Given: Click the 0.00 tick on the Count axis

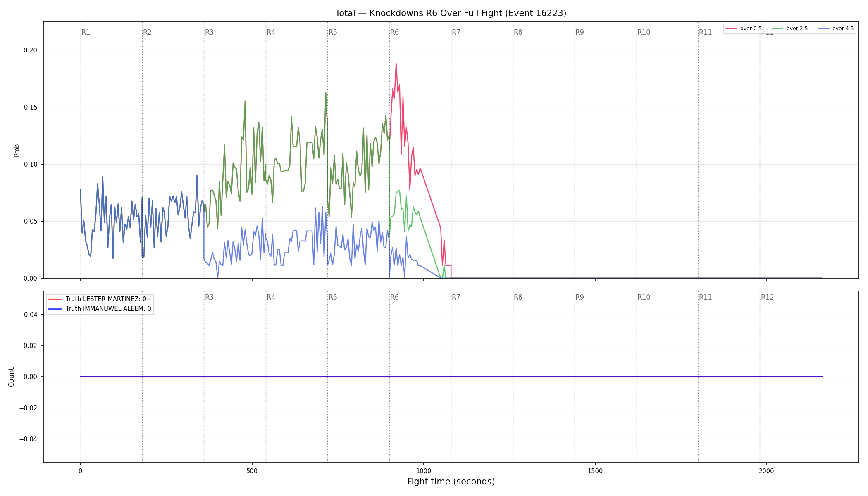Looking at the screenshot, I should coord(31,377).
